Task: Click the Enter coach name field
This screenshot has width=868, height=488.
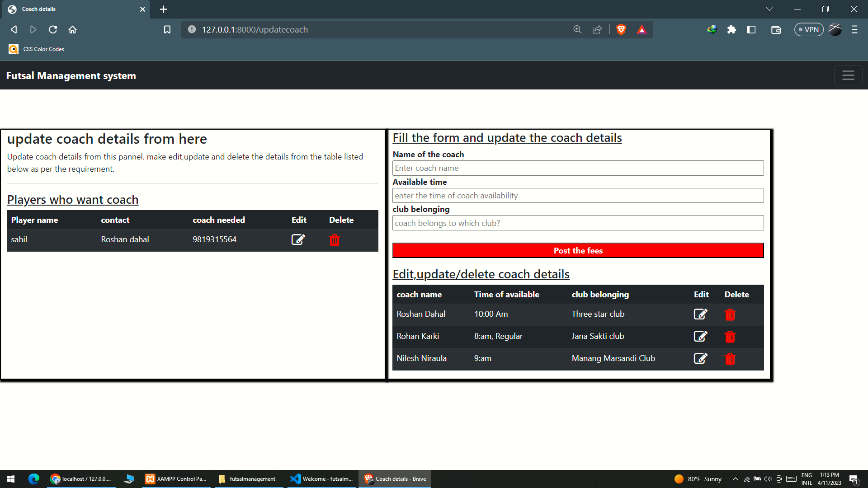Action: tap(578, 168)
